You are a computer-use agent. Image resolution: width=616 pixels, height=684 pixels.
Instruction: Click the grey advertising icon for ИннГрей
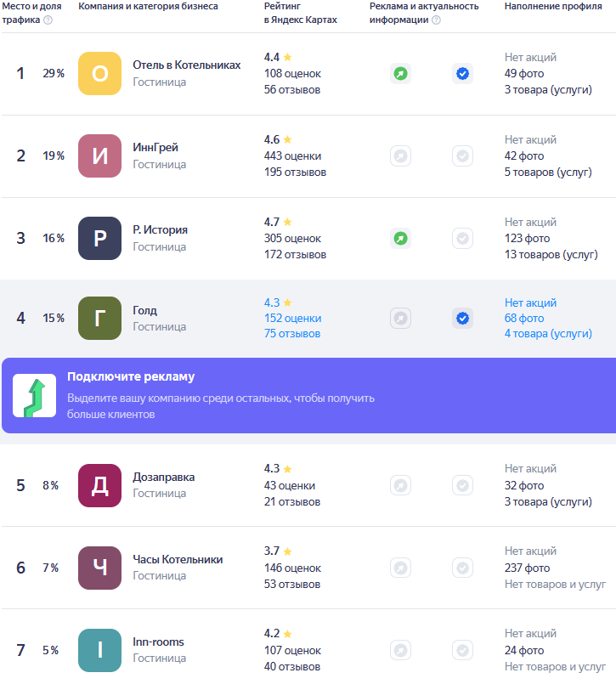[400, 156]
